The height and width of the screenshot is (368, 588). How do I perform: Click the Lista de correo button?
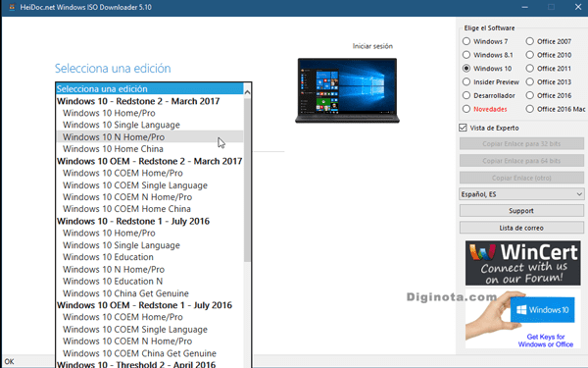coord(521,228)
